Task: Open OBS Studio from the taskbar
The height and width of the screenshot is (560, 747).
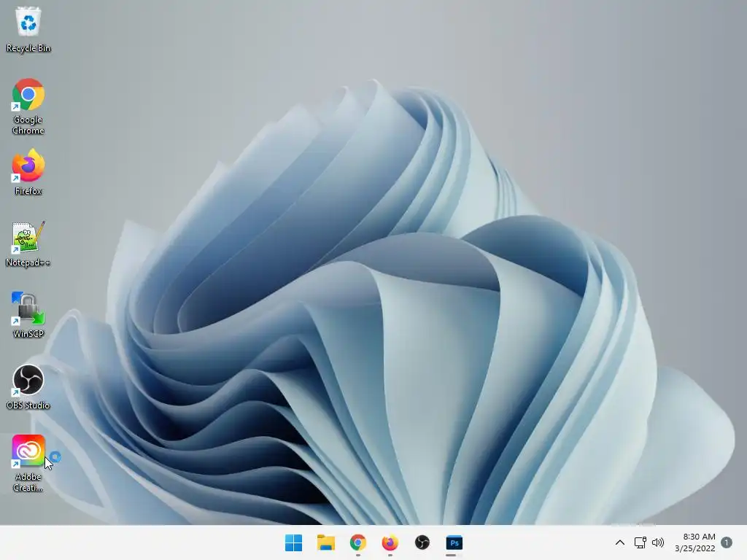Action: [422, 542]
